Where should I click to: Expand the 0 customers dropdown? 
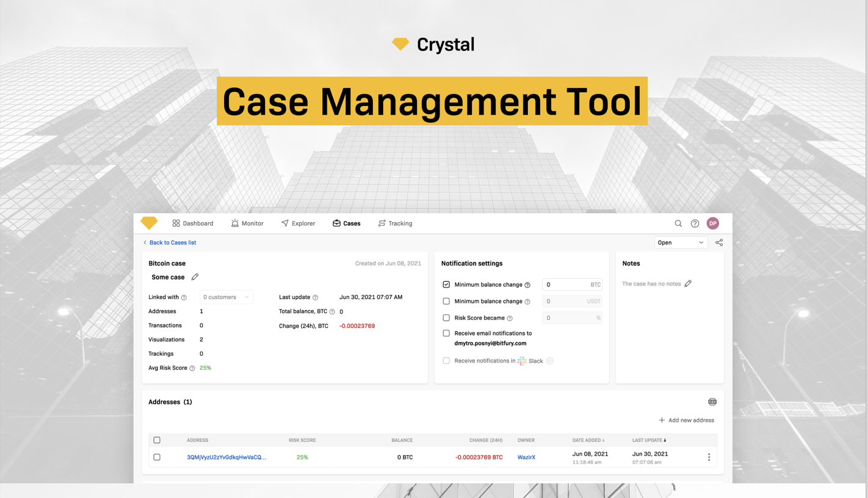[x=226, y=297]
